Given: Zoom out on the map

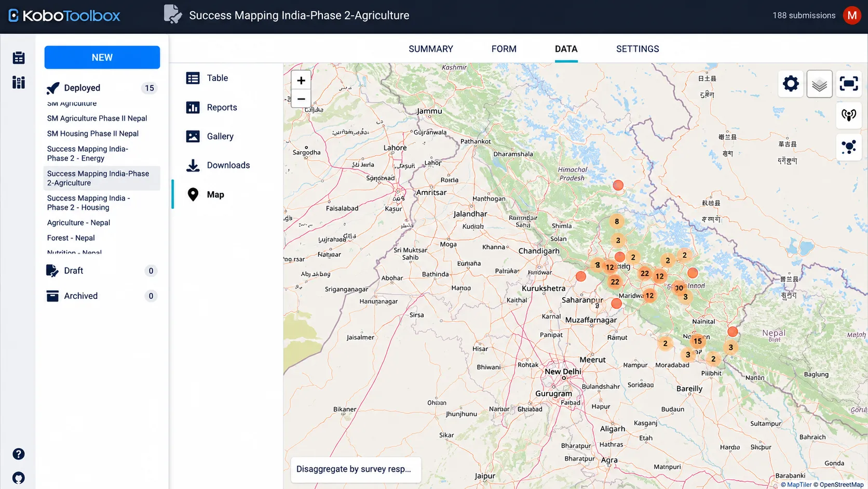Looking at the screenshot, I should tap(301, 99).
